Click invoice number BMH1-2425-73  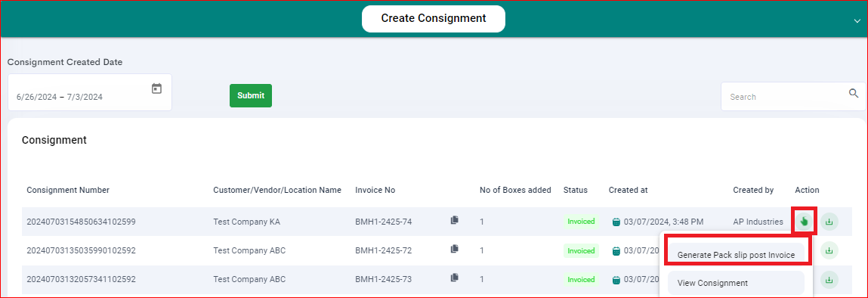coord(384,279)
